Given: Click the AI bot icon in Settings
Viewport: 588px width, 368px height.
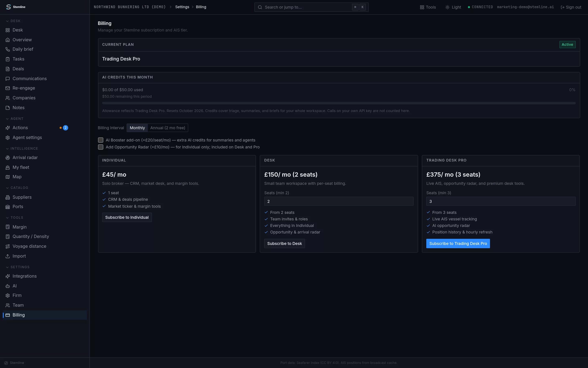Looking at the screenshot, I should (8, 286).
